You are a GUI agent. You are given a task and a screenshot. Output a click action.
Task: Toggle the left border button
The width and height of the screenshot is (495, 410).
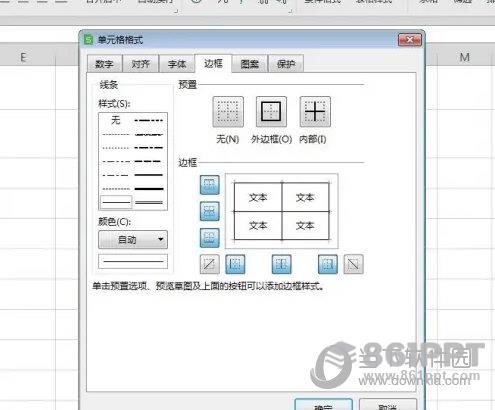click(235, 264)
